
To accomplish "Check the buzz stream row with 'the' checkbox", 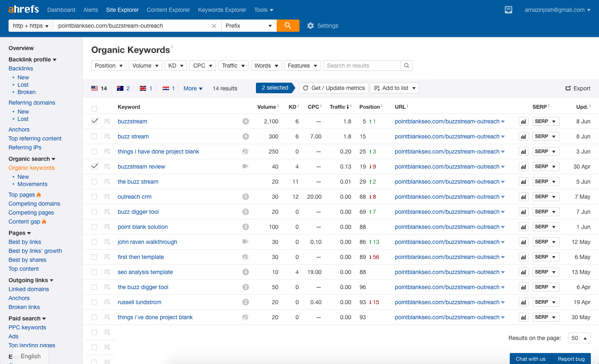I will click(x=94, y=182).
